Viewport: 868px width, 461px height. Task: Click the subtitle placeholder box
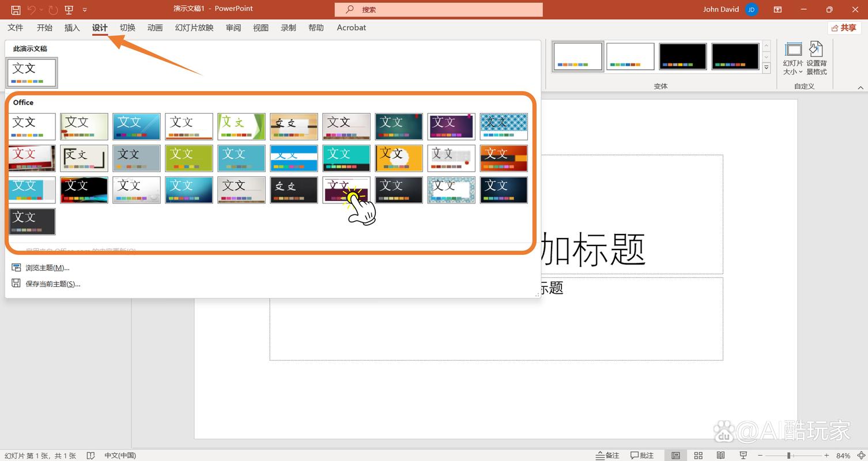click(x=496, y=319)
